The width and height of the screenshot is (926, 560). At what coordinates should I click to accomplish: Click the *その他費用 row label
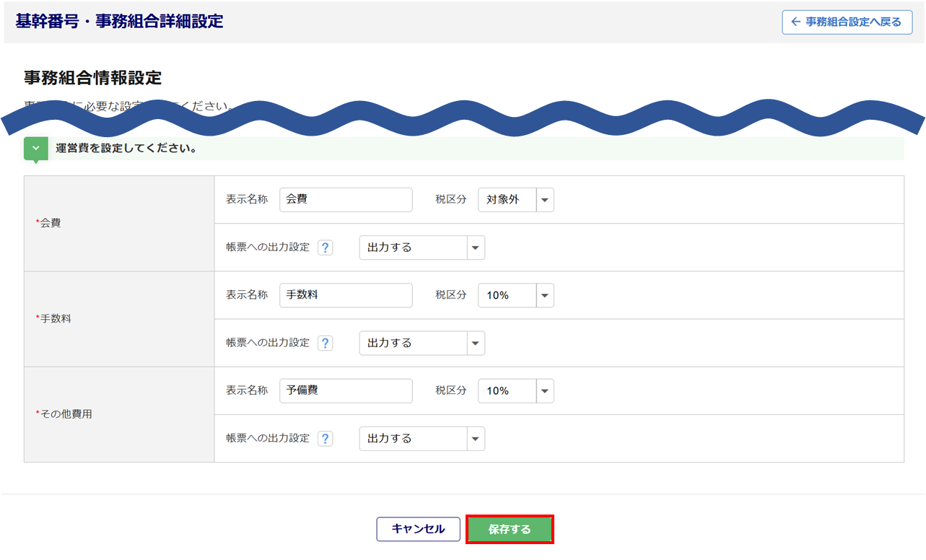tap(64, 414)
